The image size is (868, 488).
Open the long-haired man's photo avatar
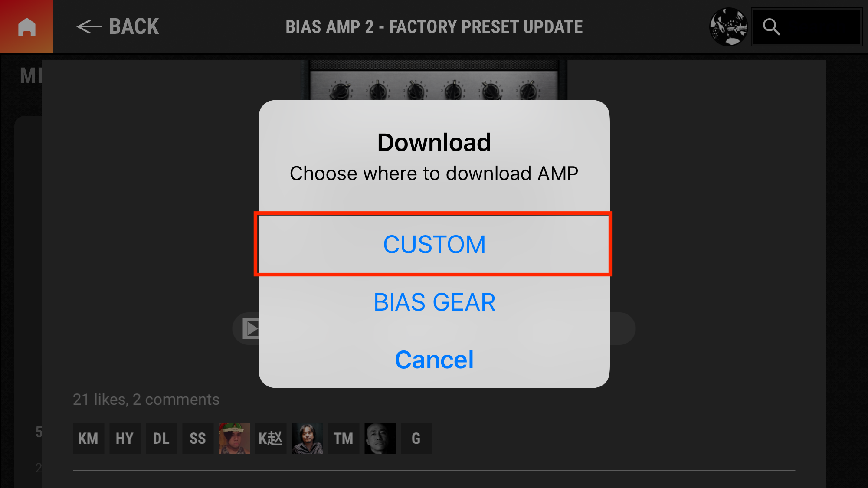click(x=307, y=439)
